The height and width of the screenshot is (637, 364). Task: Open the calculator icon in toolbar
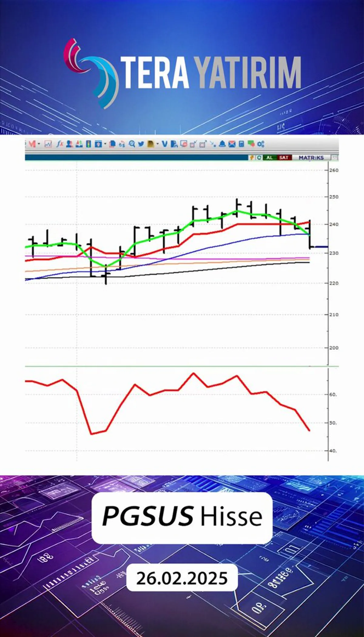(x=241, y=144)
